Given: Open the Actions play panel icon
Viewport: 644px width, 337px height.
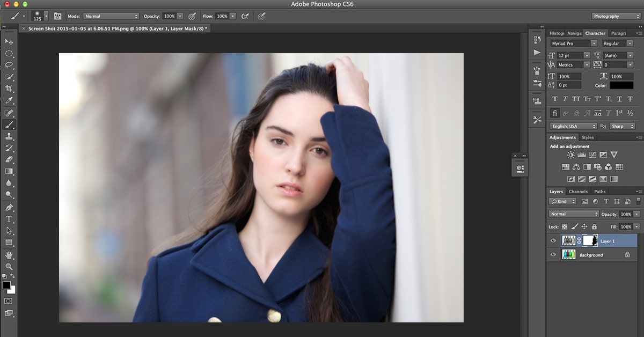Looking at the screenshot, I should [x=537, y=53].
